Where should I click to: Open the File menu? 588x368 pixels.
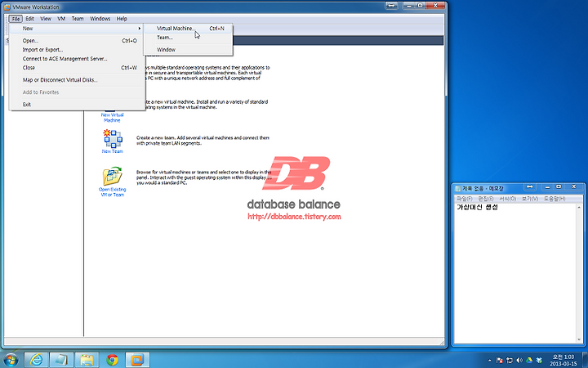[16, 19]
